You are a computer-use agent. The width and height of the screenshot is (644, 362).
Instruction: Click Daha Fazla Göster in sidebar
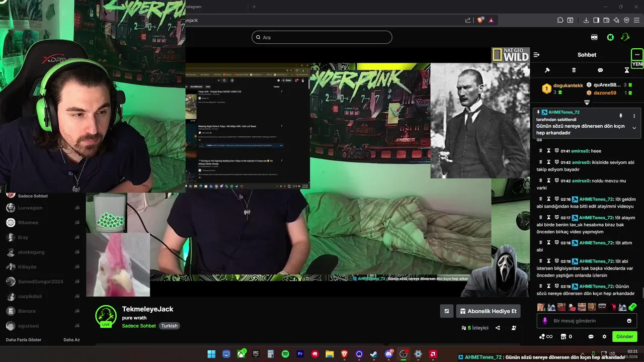[x=24, y=340]
